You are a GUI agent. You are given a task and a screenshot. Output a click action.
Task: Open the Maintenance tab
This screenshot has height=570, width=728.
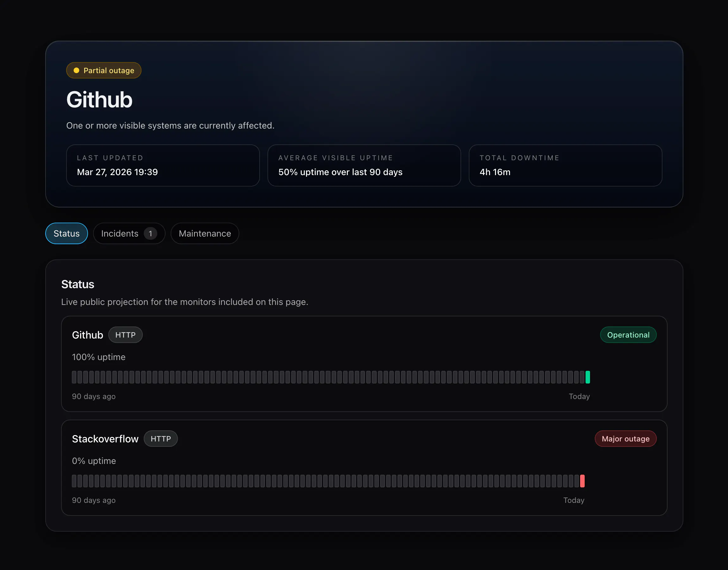click(205, 233)
